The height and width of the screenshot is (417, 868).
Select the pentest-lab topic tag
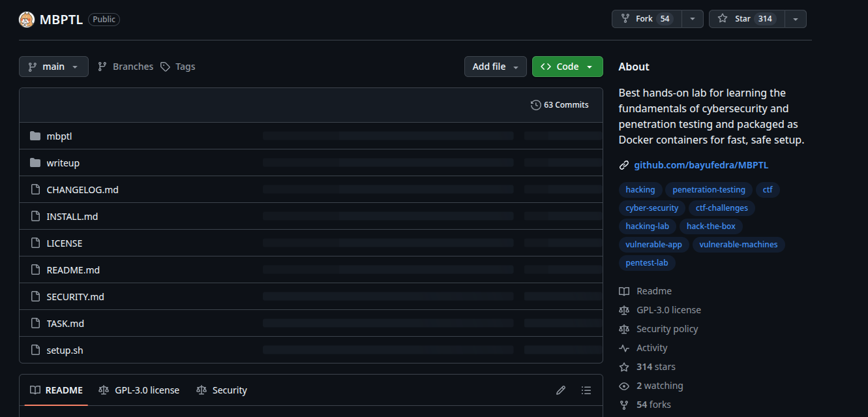[x=647, y=263]
